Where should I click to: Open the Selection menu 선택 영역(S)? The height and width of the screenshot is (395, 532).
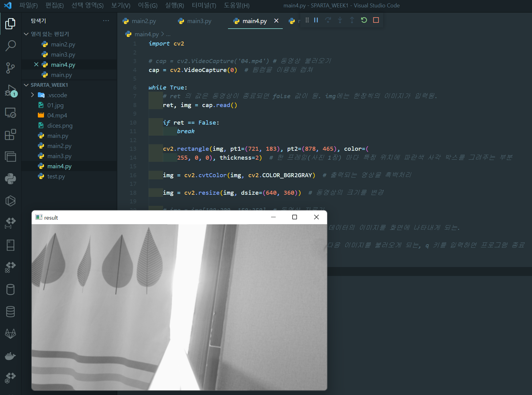pyautogui.click(x=87, y=5)
